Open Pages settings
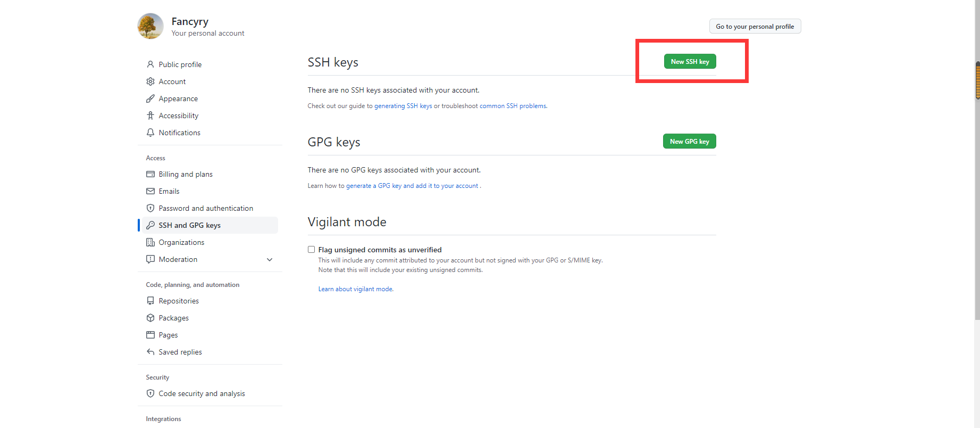 [210, 335]
